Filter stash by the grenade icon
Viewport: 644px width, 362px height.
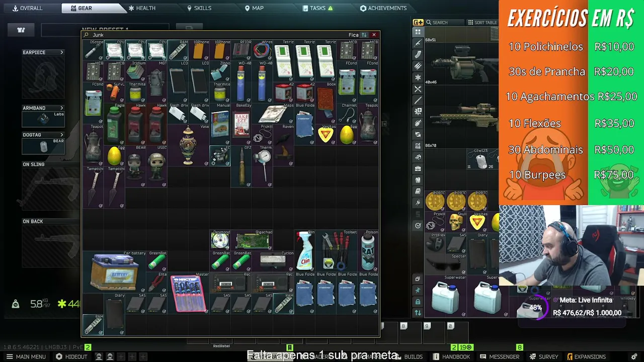coord(418,123)
